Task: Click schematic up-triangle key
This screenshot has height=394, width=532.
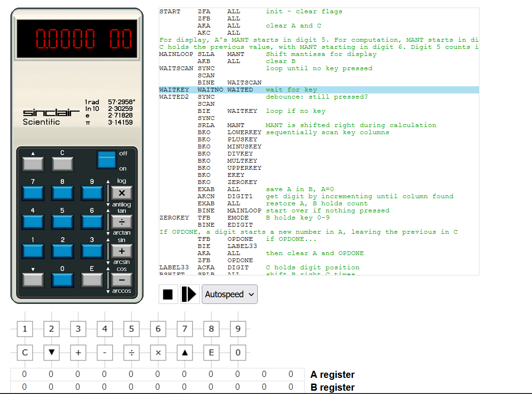Action: tap(185, 353)
